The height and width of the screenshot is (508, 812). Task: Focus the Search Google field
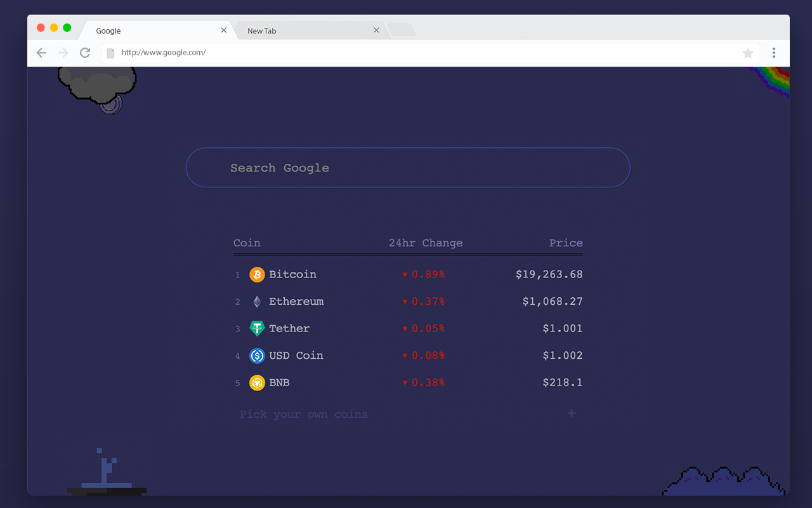pos(408,168)
